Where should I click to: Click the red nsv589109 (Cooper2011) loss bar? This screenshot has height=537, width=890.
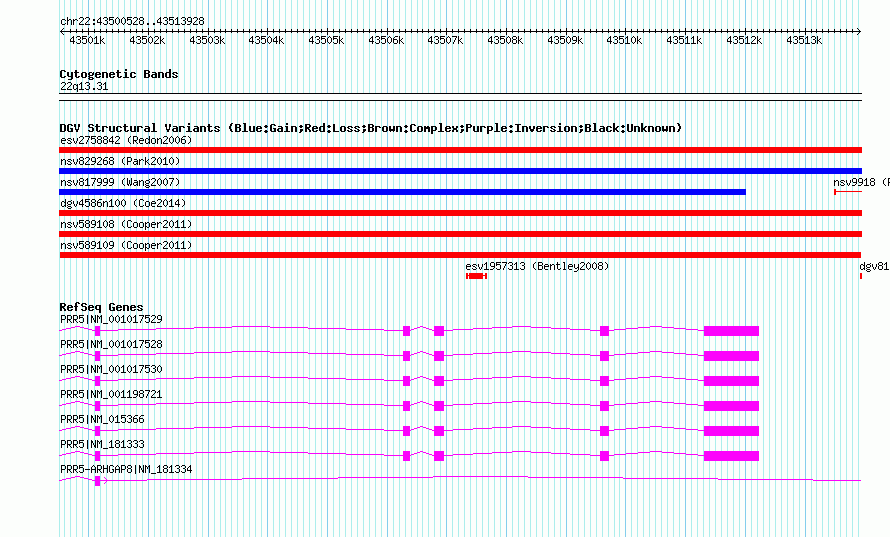[x=460, y=255]
